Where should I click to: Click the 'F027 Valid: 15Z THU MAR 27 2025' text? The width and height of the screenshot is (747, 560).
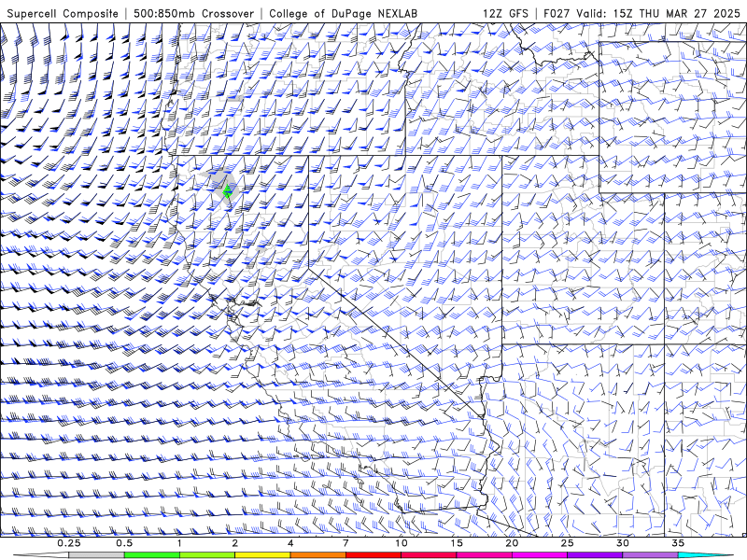pos(641,13)
